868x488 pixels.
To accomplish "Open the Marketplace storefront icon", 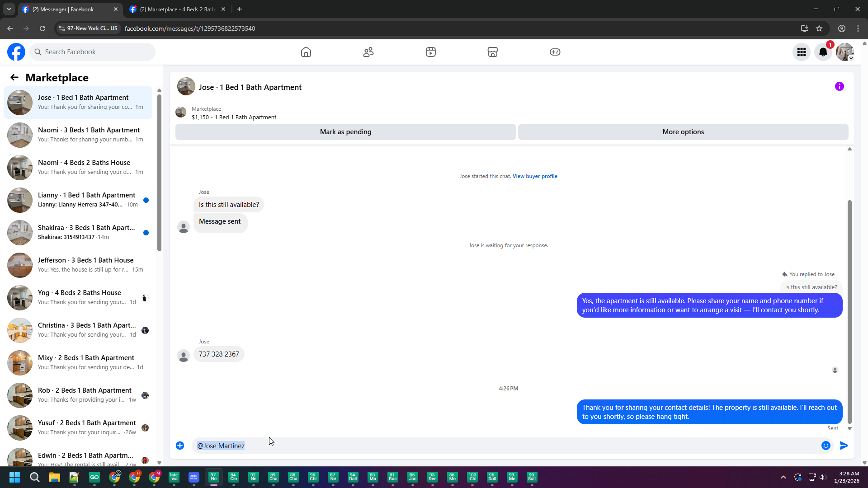I will pyautogui.click(x=493, y=52).
